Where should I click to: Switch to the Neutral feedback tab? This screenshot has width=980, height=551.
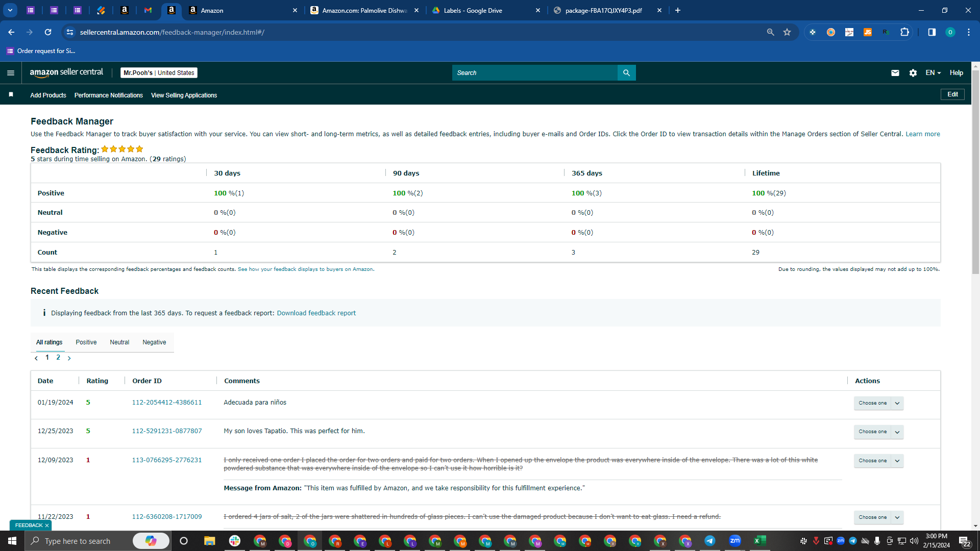pyautogui.click(x=119, y=342)
